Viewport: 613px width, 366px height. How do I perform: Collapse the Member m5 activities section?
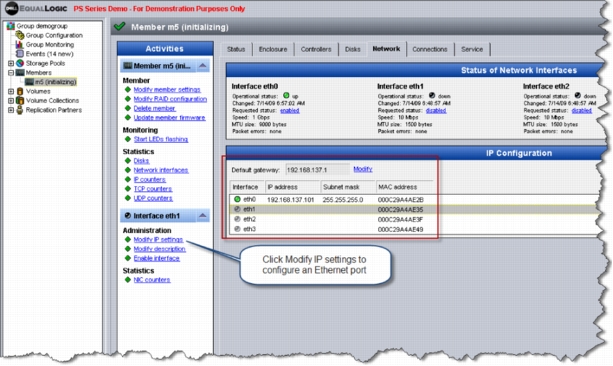tap(203, 66)
